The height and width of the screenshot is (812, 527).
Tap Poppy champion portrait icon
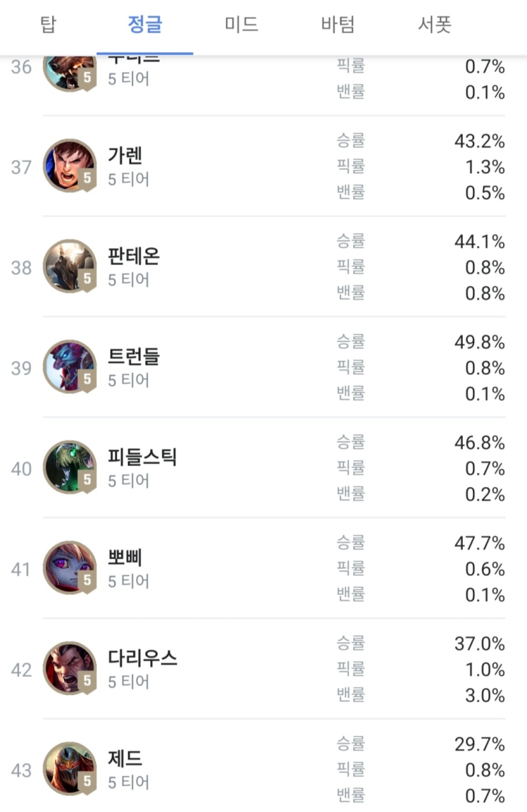pos(69,568)
